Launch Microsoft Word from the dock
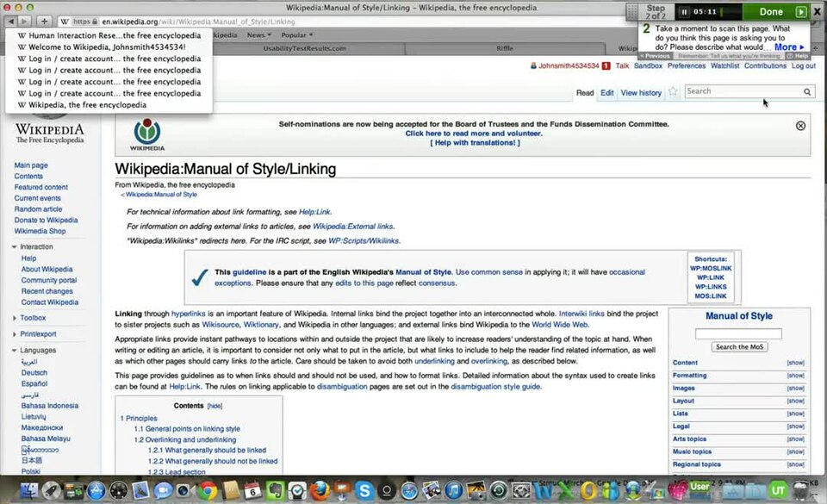 coord(544,491)
